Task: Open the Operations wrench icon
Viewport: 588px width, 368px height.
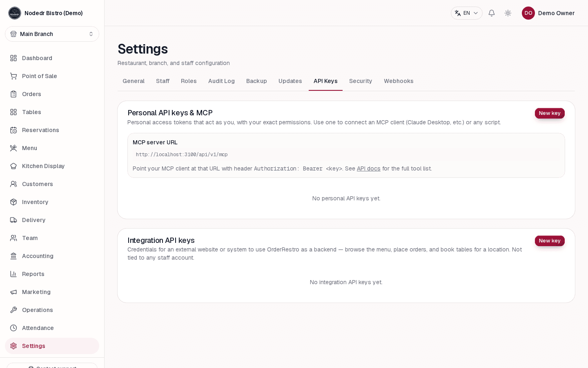Action: (13, 310)
